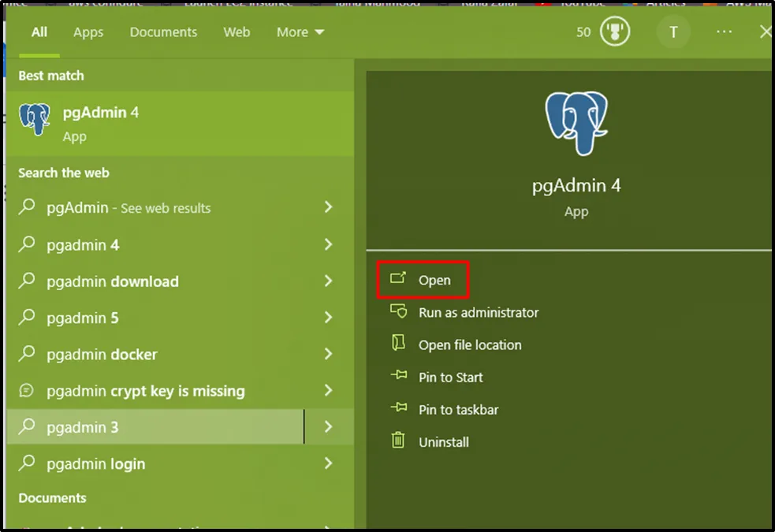Image resolution: width=775 pixels, height=532 pixels.
Task: Expand the pgadmin download suggestion arrow
Action: 328,281
